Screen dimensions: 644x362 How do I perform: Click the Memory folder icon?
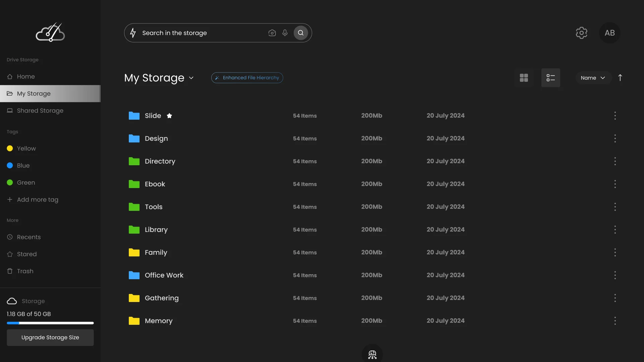134,321
